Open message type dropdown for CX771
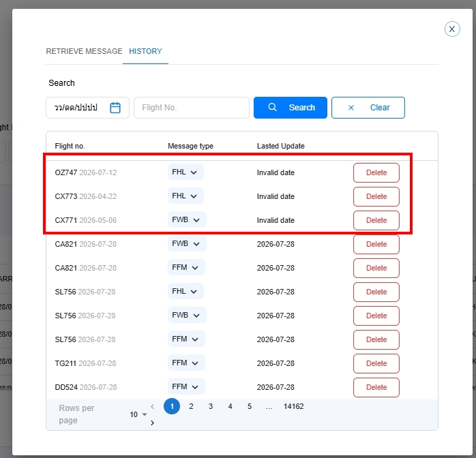This screenshot has width=476, height=458. click(187, 219)
